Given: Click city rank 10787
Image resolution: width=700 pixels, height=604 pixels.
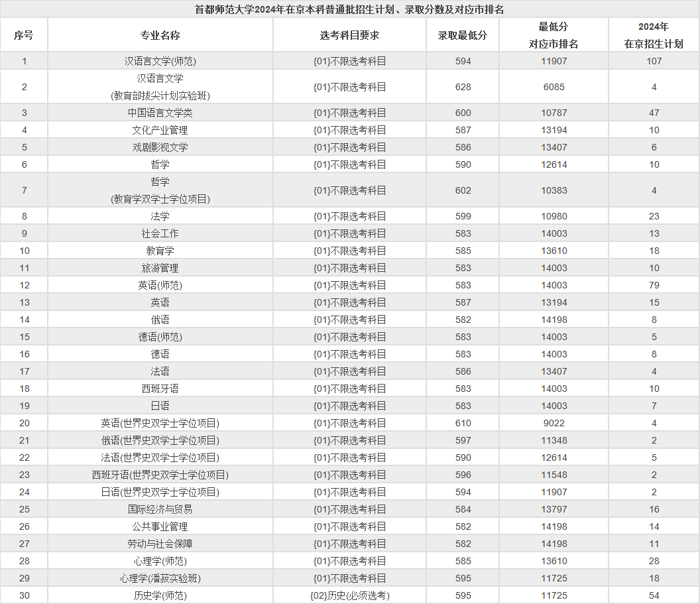Looking at the screenshot, I should point(554,113).
